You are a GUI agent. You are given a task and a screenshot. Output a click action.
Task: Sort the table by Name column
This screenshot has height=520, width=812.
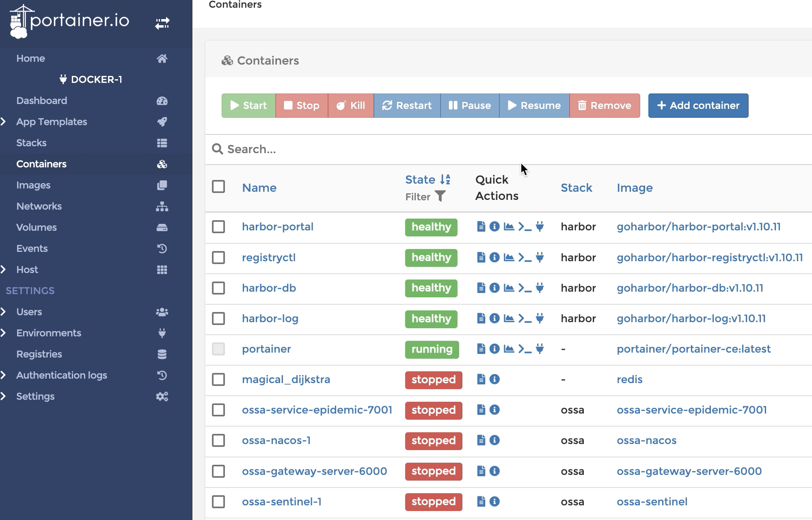(x=259, y=188)
